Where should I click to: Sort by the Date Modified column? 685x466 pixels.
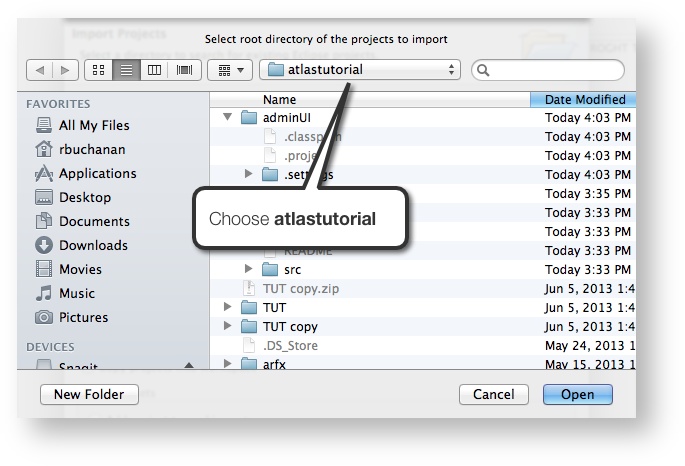click(x=585, y=99)
